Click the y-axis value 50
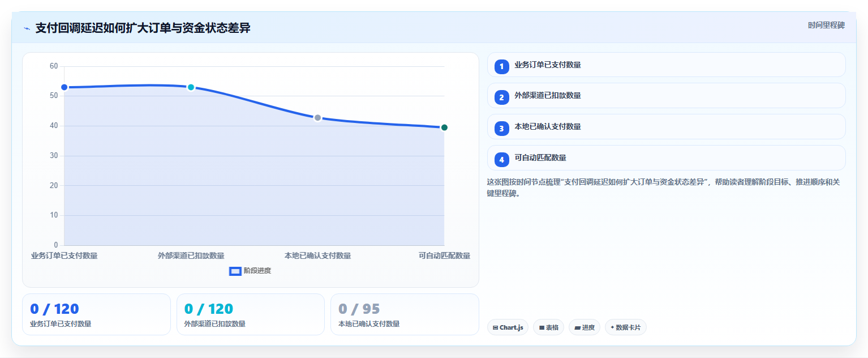This screenshot has height=358, width=868. tap(54, 96)
